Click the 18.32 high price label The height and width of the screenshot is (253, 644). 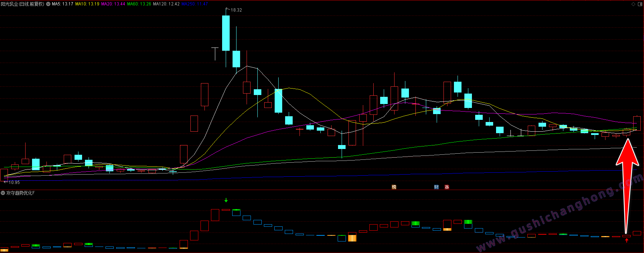point(236,10)
